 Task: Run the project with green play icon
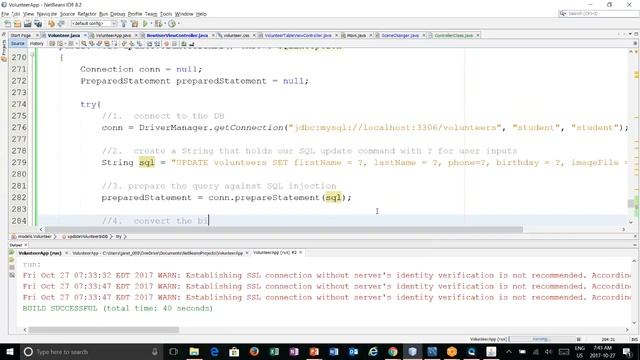pos(145,24)
